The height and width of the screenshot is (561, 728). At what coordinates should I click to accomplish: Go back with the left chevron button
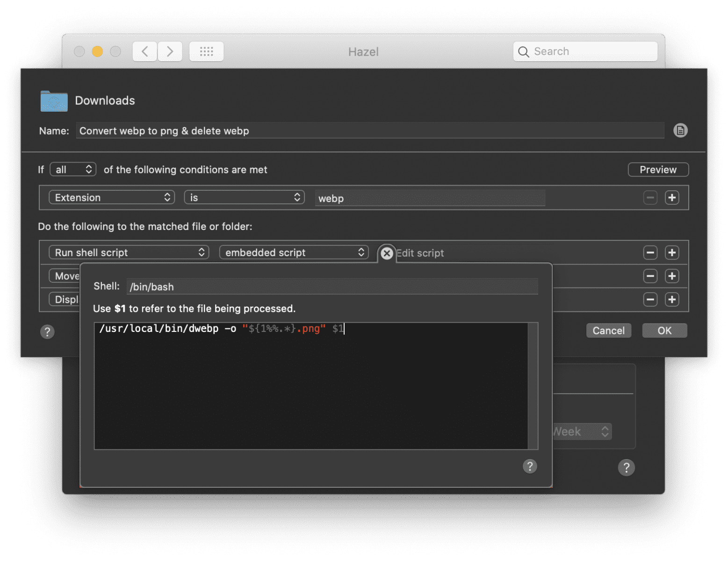coord(145,51)
